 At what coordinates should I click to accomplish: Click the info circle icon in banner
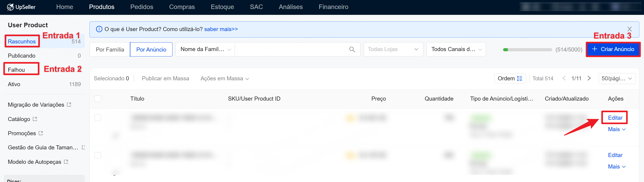pos(99,29)
